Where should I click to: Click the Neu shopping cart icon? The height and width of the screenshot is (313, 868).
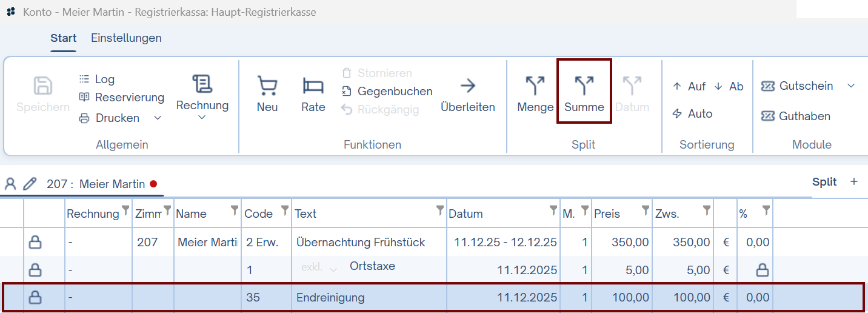[267, 86]
